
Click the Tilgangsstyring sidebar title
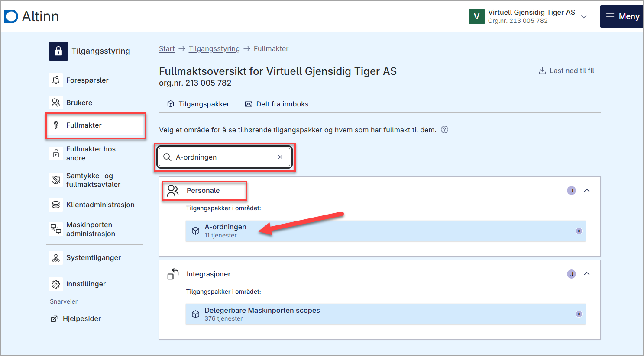pos(100,51)
